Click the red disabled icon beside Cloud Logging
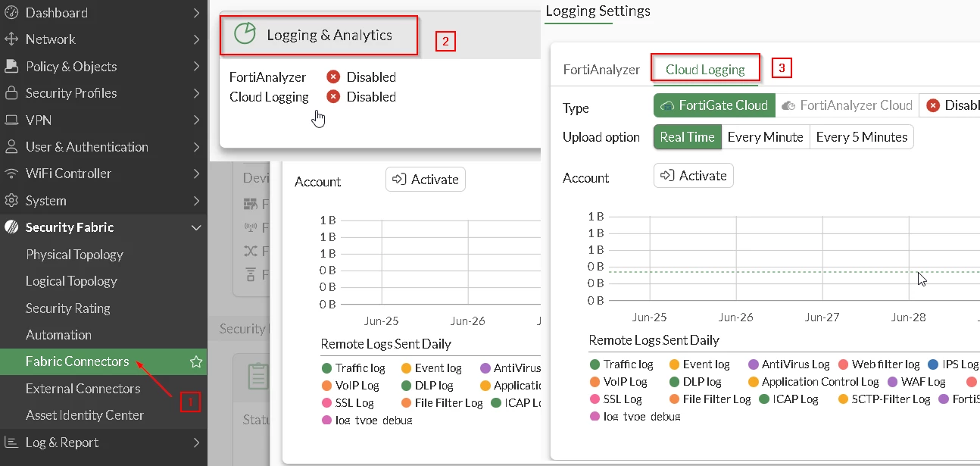This screenshot has width=980, height=466. (333, 96)
